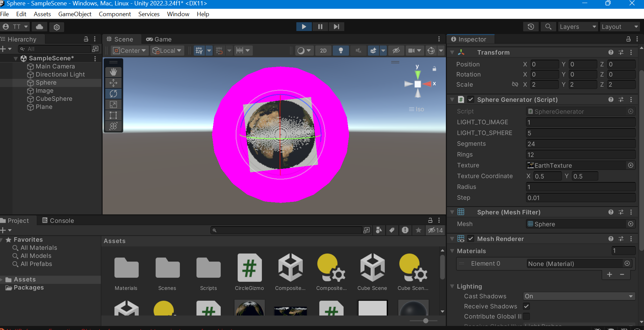Screen dimensions: 644x330
Task: Disable Sphere Generator script checkbox
Action: click(471, 99)
